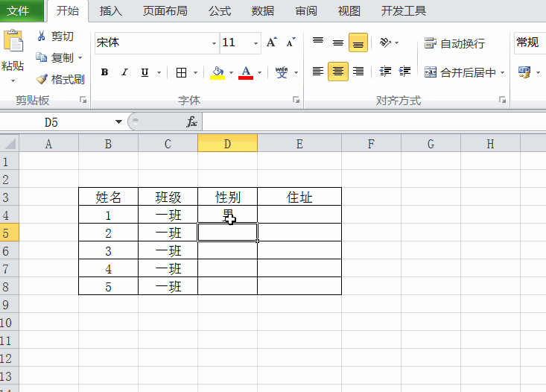Viewport: 546px width, 392px height.
Task: Expand the Name Box dropdown arrow
Action: tap(118, 122)
